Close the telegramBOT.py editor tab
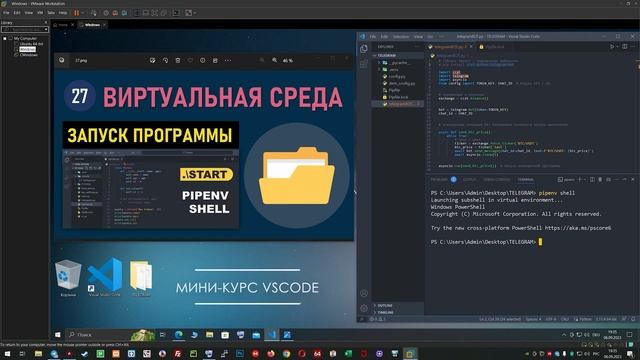 click(x=471, y=47)
